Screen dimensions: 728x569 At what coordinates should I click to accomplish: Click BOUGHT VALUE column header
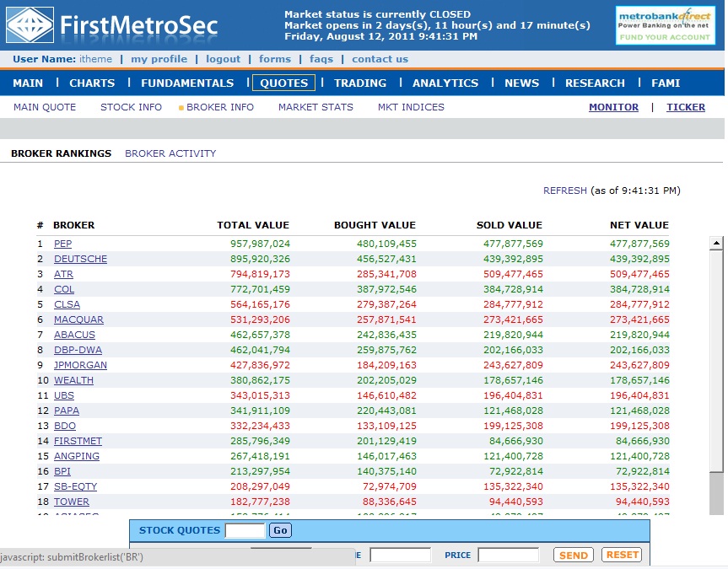point(375,225)
